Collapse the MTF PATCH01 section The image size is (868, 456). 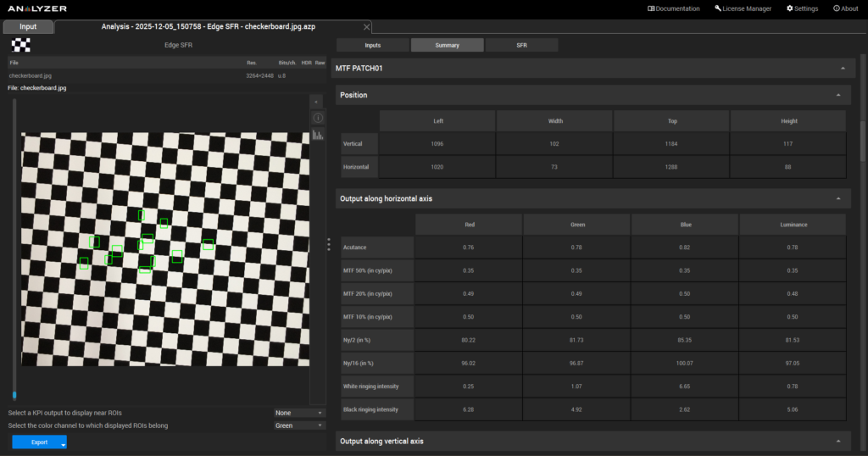click(x=842, y=68)
